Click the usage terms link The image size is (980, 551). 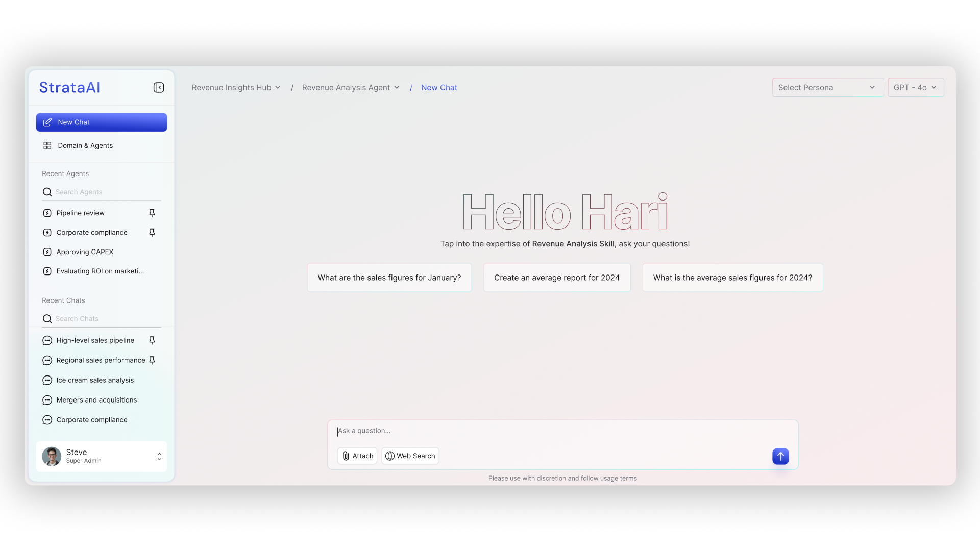(x=618, y=478)
